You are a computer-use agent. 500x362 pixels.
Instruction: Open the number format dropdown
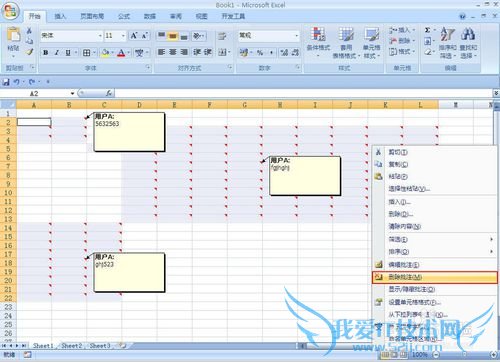pos(297,36)
